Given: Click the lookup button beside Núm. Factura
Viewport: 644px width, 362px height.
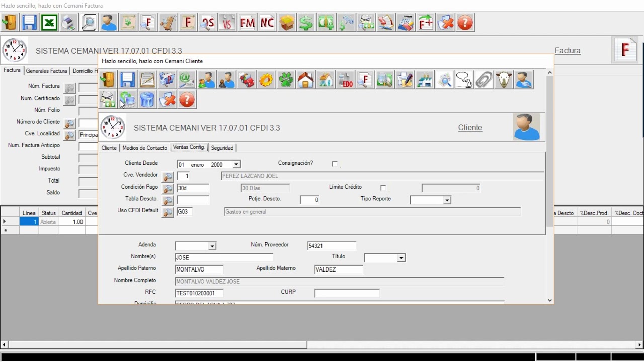Looking at the screenshot, I should [x=70, y=88].
